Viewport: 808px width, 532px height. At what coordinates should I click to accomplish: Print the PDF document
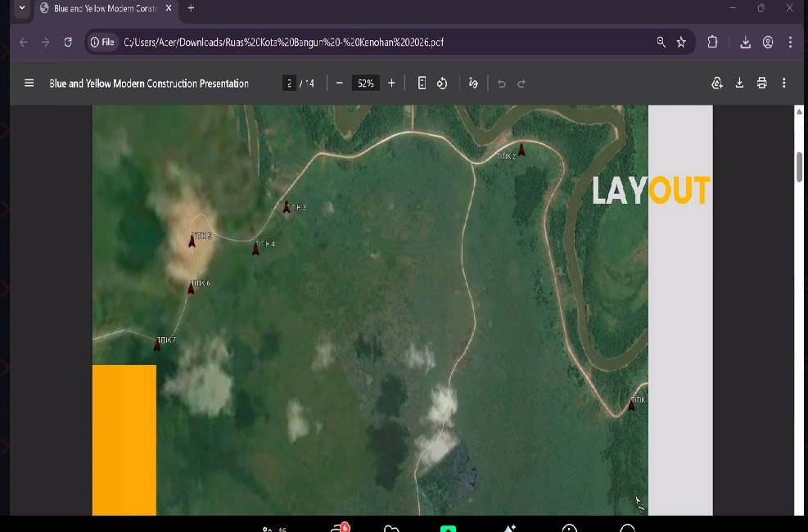[x=762, y=83]
